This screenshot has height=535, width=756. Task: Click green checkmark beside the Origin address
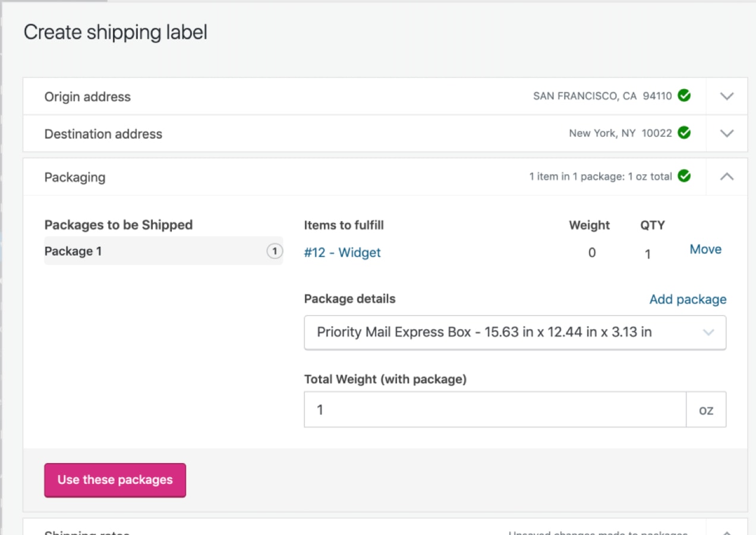(683, 96)
